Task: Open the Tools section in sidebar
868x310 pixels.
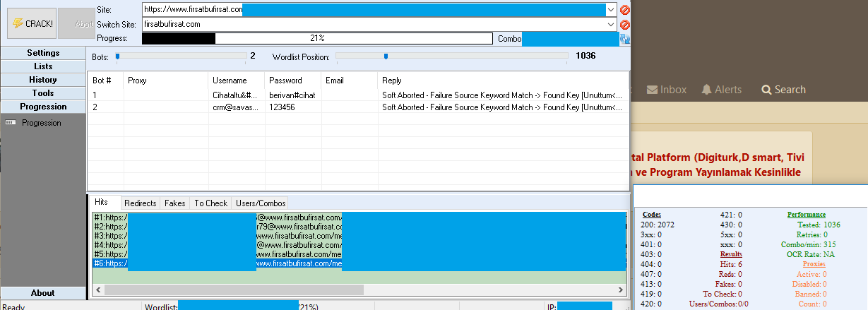Action: (43, 93)
